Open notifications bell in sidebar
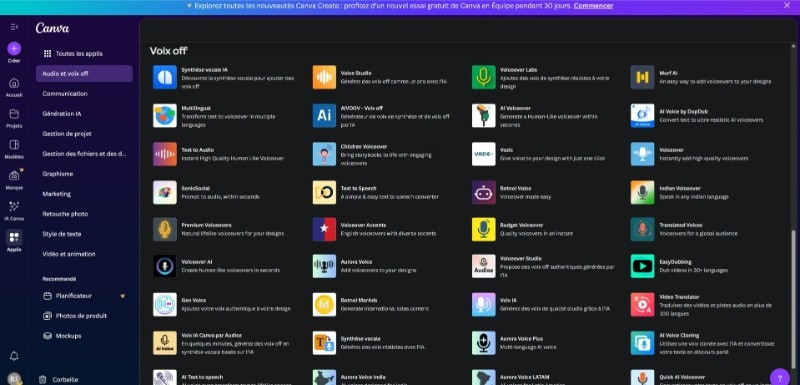 point(14,355)
